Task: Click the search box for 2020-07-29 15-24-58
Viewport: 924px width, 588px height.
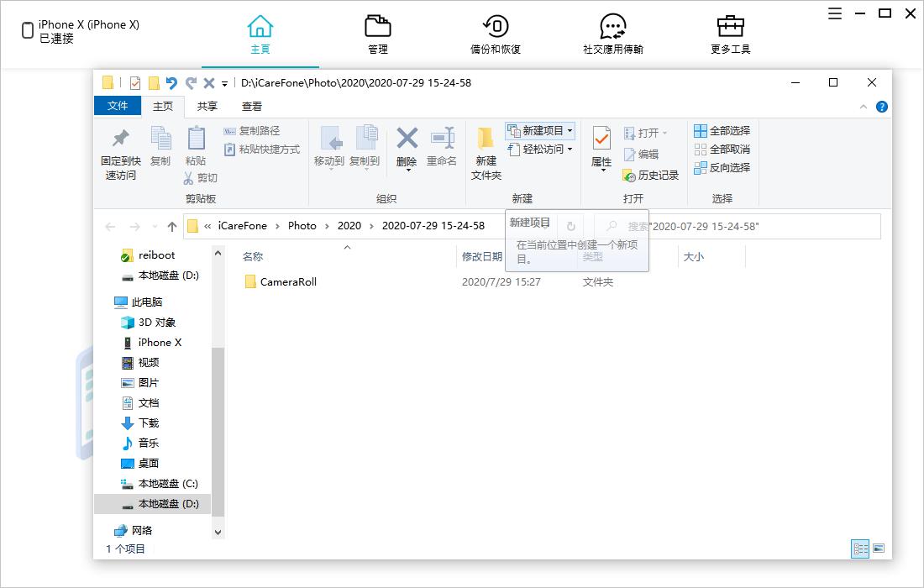Action: pos(737,226)
